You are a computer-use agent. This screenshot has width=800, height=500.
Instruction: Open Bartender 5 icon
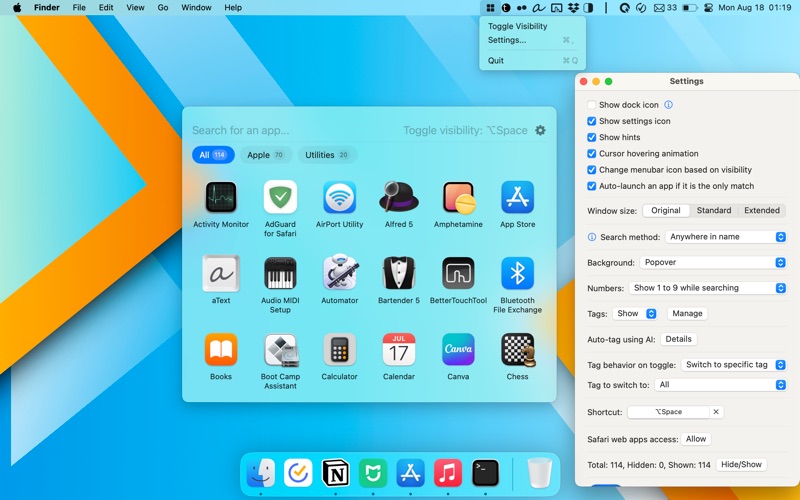(398, 273)
